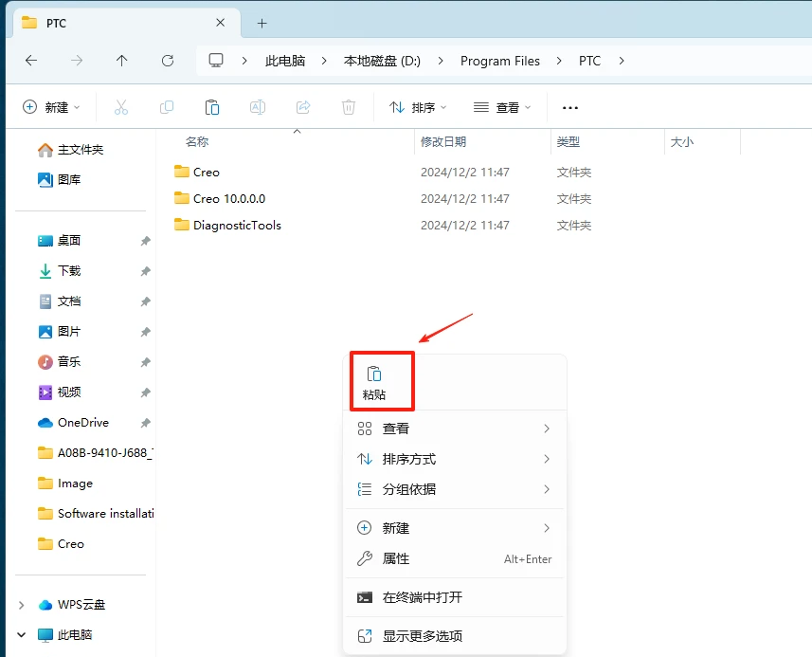Click the Refresh icon in the navigation bar
The width and height of the screenshot is (812, 657).
pyautogui.click(x=168, y=60)
